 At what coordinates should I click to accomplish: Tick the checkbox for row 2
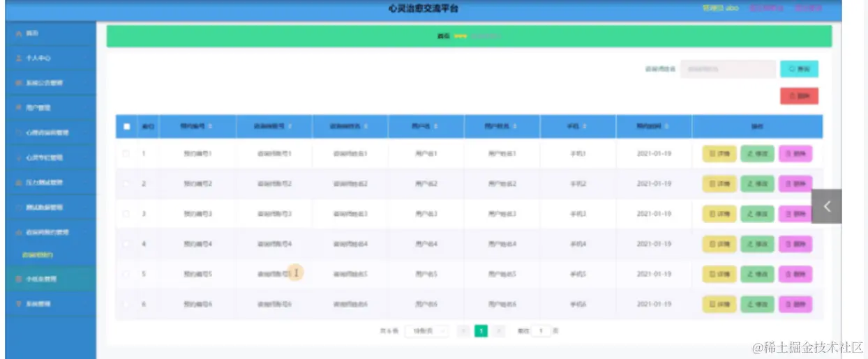click(x=126, y=184)
